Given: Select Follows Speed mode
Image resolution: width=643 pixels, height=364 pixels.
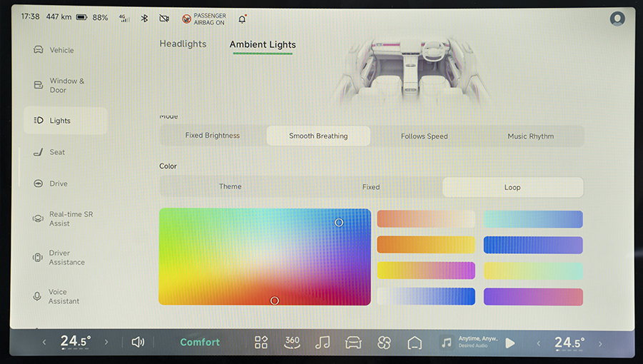Looking at the screenshot, I should (424, 136).
